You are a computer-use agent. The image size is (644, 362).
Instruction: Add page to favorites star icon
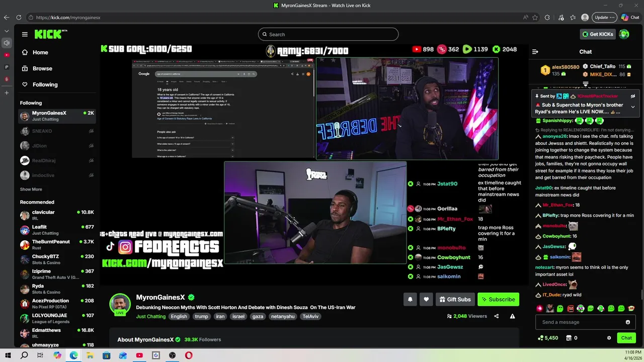[535, 17]
